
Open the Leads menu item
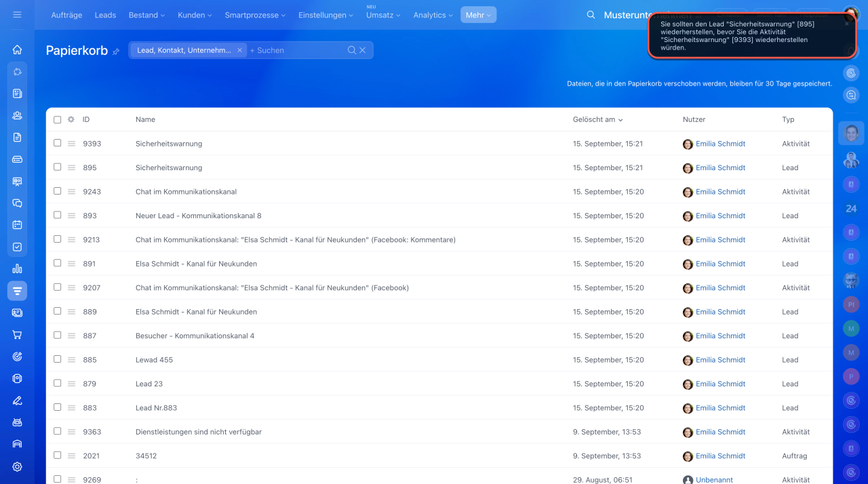105,15
